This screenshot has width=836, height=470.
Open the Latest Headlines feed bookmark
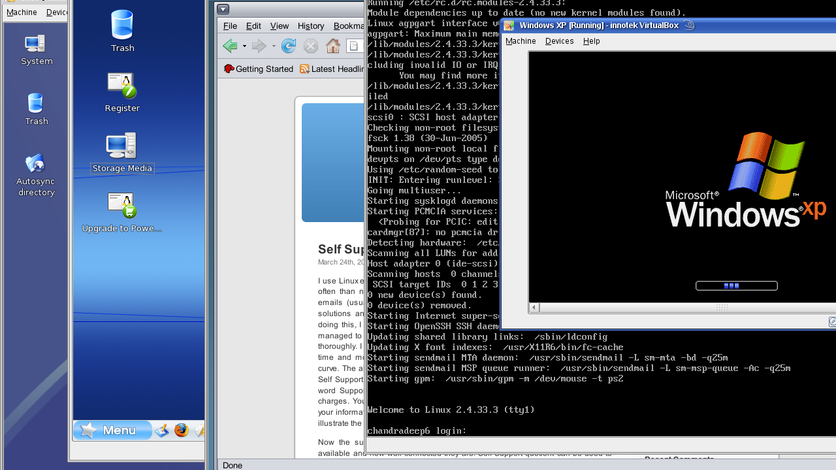pos(332,69)
